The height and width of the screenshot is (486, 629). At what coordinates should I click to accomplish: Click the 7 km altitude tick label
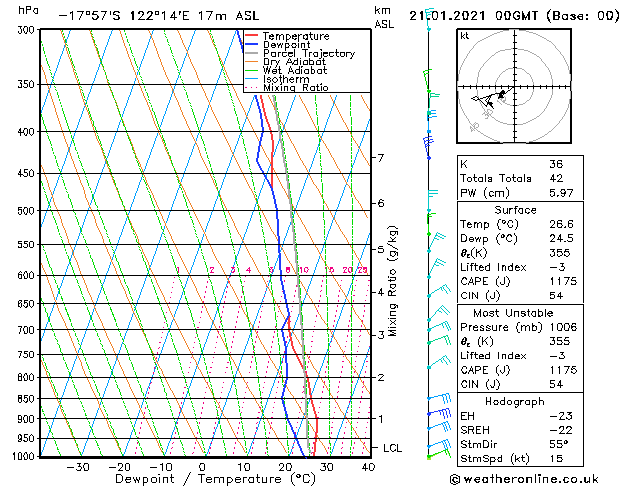(381, 158)
